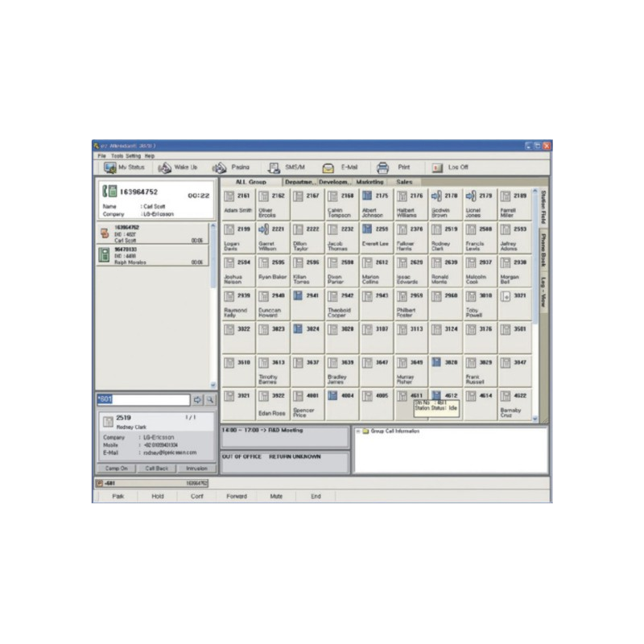Open the Tools menu
The width and height of the screenshot is (644, 644).
point(117,156)
